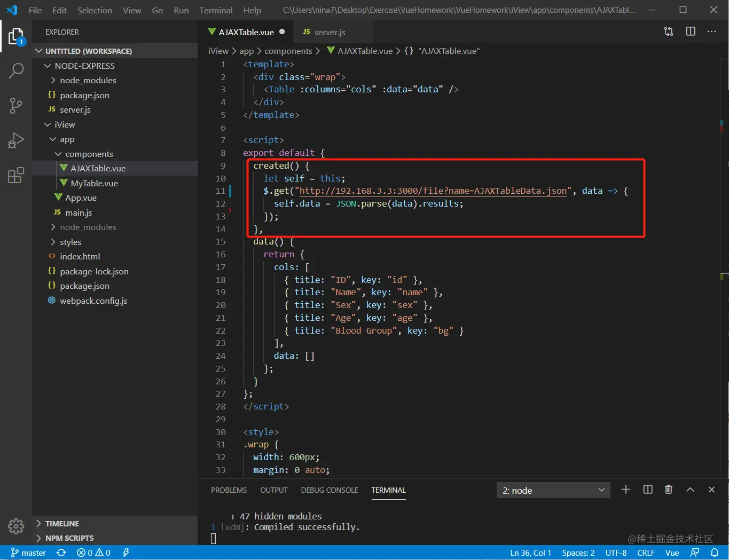Open the Search view in activity bar
This screenshot has height=560, width=729.
coord(16,70)
